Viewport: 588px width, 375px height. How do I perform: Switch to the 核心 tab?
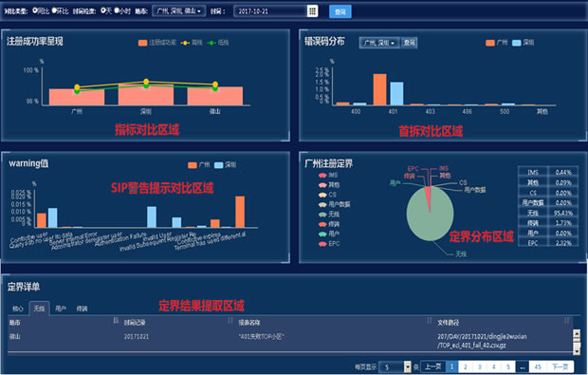click(x=18, y=309)
